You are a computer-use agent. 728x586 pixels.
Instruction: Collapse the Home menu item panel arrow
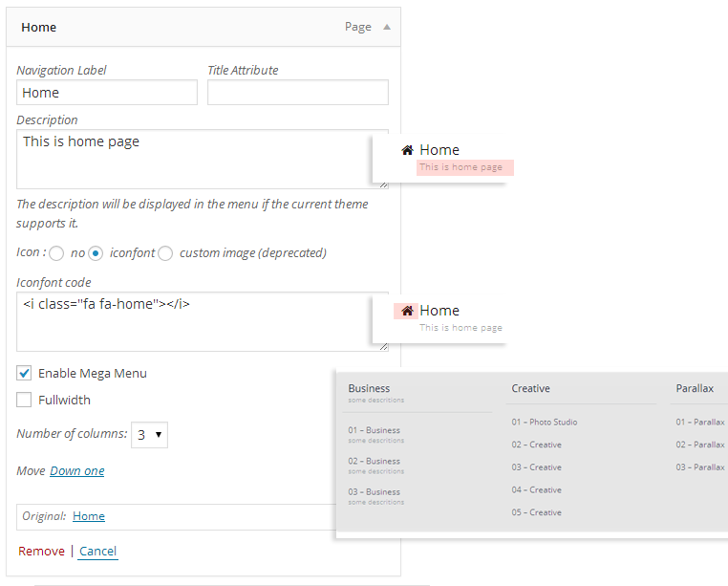(x=387, y=27)
